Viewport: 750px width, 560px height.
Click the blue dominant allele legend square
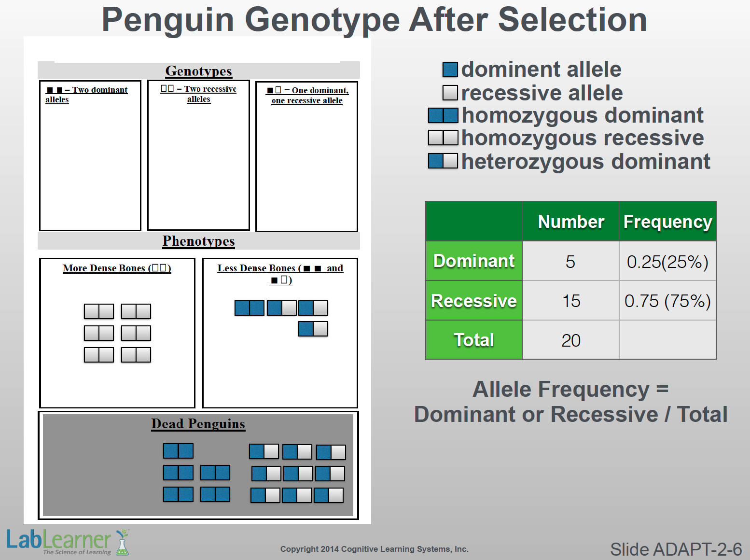click(450, 70)
